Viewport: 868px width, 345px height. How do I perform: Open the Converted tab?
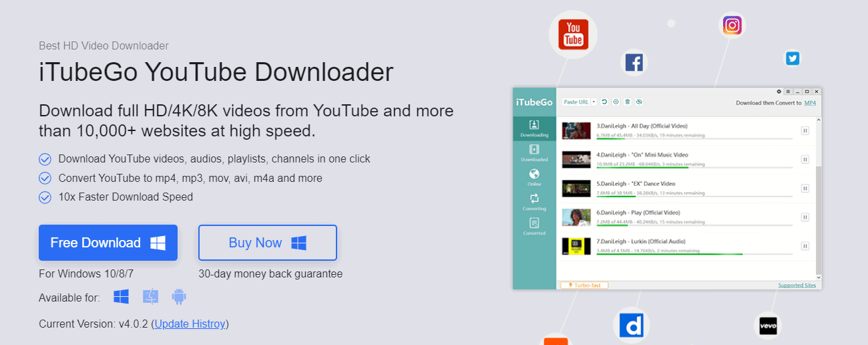pyautogui.click(x=534, y=227)
